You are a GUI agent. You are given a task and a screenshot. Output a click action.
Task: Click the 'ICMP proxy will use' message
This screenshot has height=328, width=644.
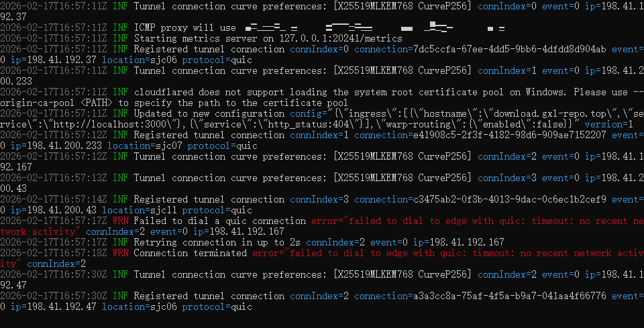(x=184, y=28)
